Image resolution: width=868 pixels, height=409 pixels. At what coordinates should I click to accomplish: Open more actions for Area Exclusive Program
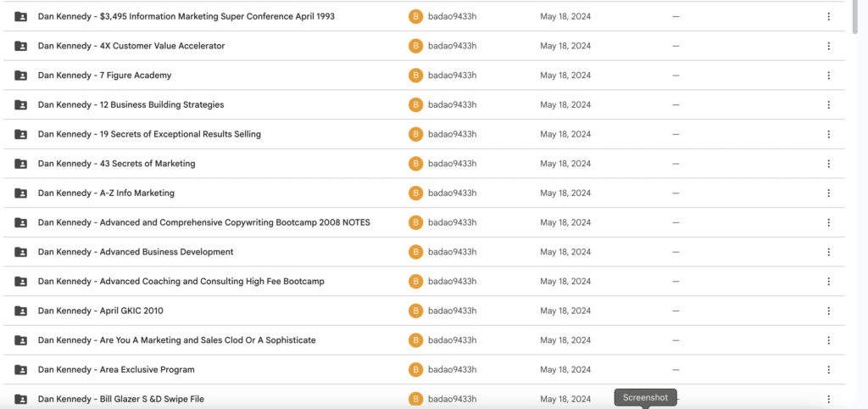pos(828,370)
